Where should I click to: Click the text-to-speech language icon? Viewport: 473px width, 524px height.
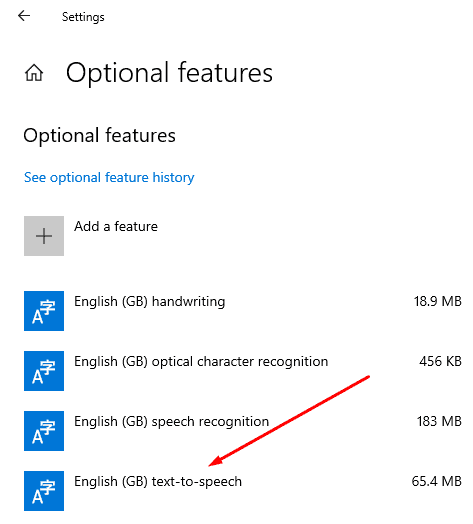tap(44, 491)
